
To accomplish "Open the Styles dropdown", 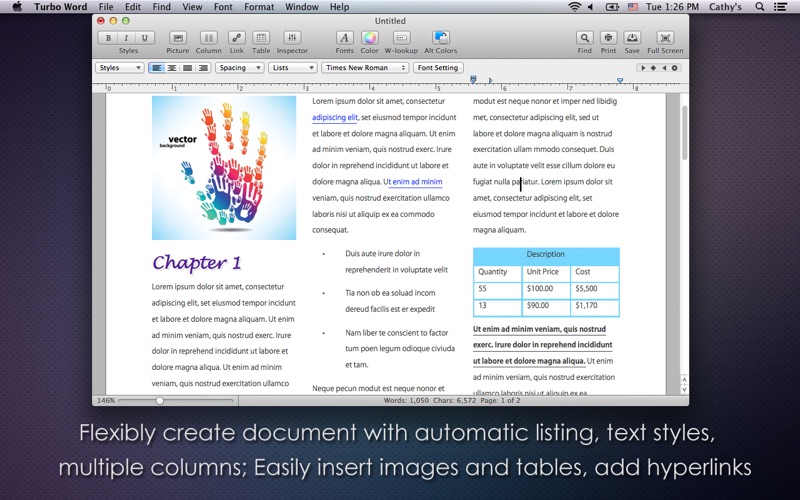I will tap(119, 67).
